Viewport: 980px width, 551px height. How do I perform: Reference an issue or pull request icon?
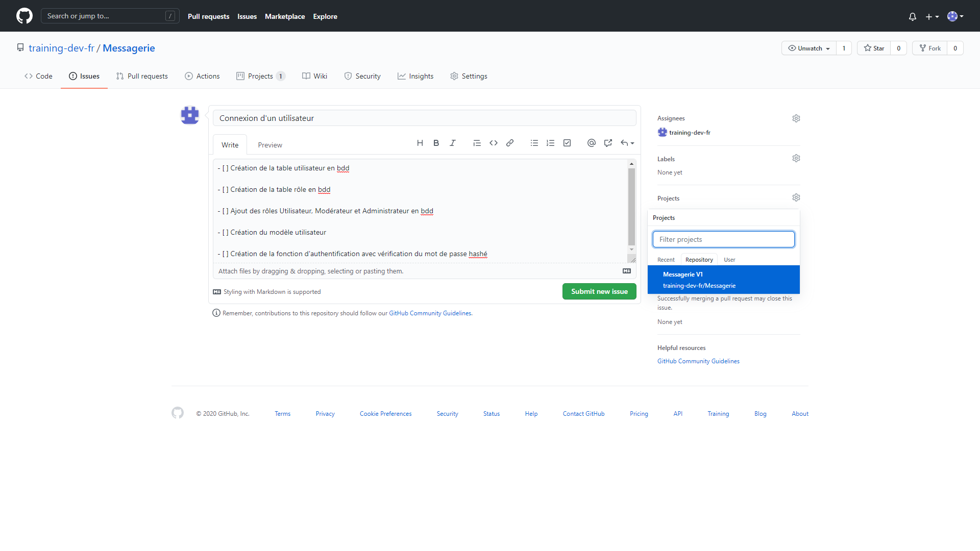pyautogui.click(x=607, y=143)
